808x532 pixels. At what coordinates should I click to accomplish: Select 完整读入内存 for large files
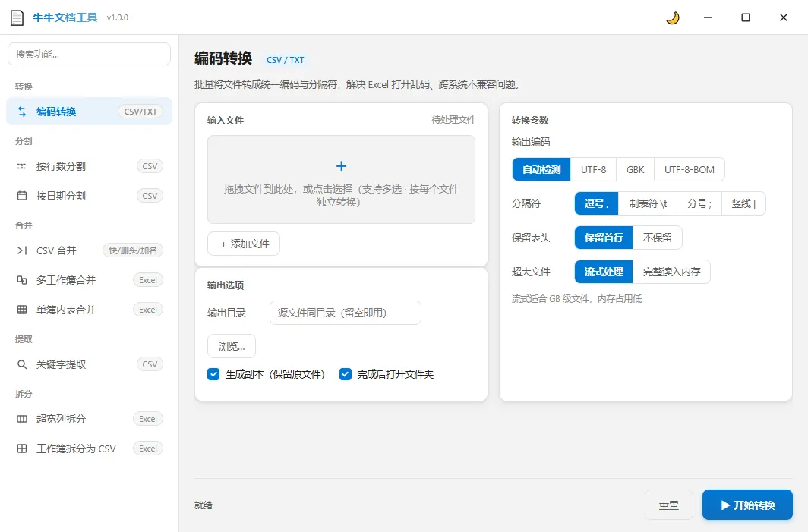[671, 272]
